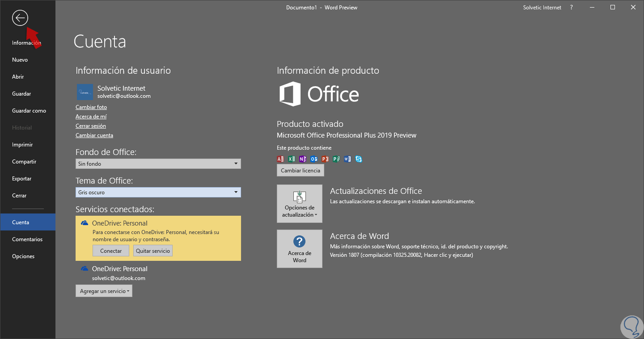Click the PowerPoint app icon
The width and height of the screenshot is (644, 339).
point(325,159)
